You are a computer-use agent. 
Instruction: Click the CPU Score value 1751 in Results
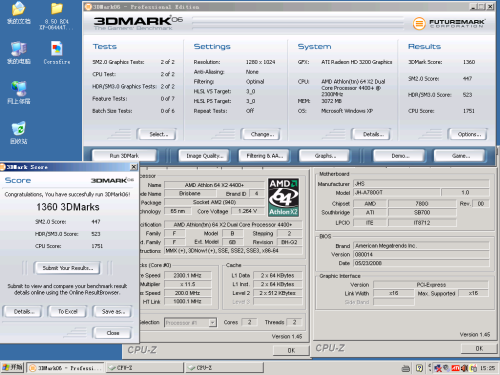pyautogui.click(x=469, y=111)
